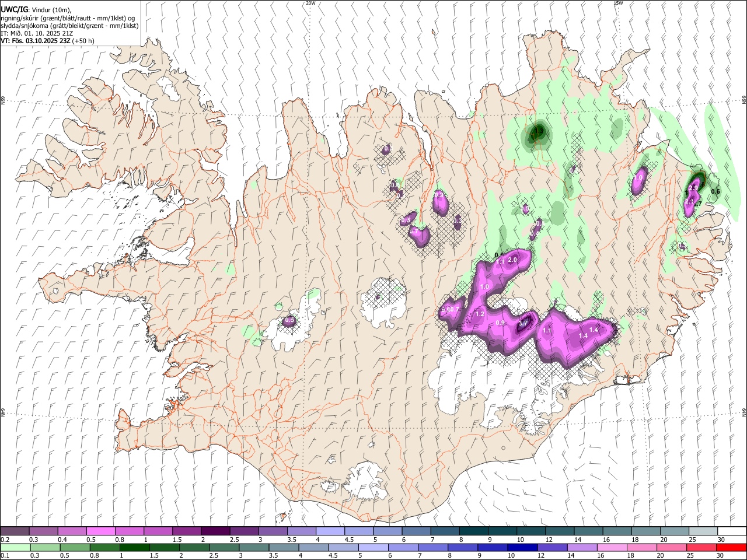Pick the violet lower-scale swatch labeled 14

(x=582, y=548)
